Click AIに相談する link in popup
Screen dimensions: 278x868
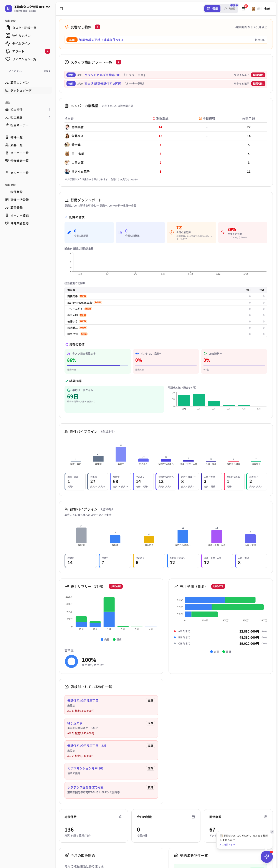(x=227, y=844)
